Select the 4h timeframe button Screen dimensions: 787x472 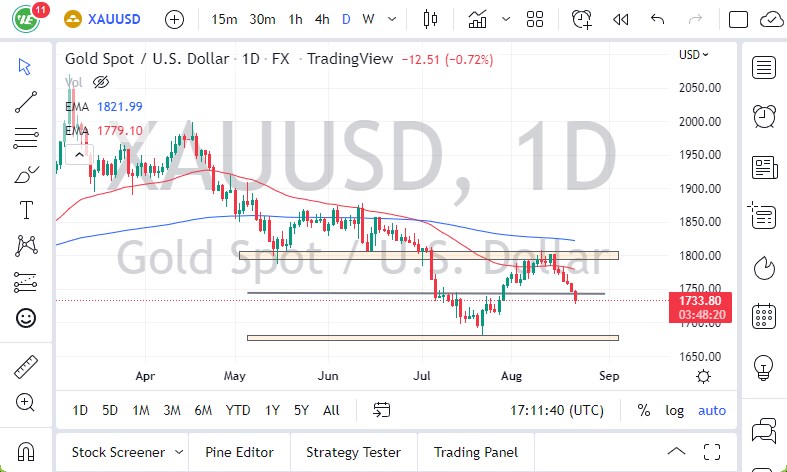[321, 19]
